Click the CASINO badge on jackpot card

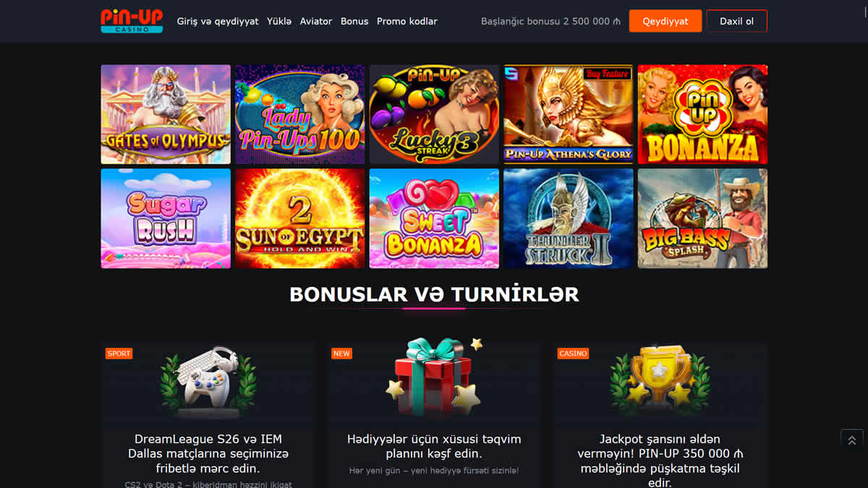tap(573, 354)
